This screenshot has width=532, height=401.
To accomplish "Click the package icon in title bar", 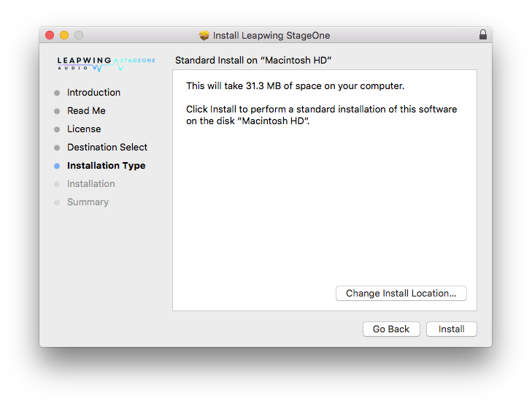I will point(204,35).
